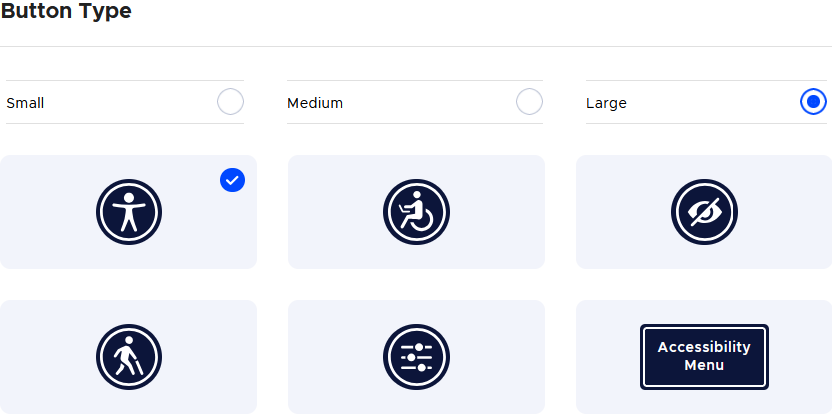The height and width of the screenshot is (416, 832).
Task: Choose the sliders settings icon
Action: click(x=416, y=357)
